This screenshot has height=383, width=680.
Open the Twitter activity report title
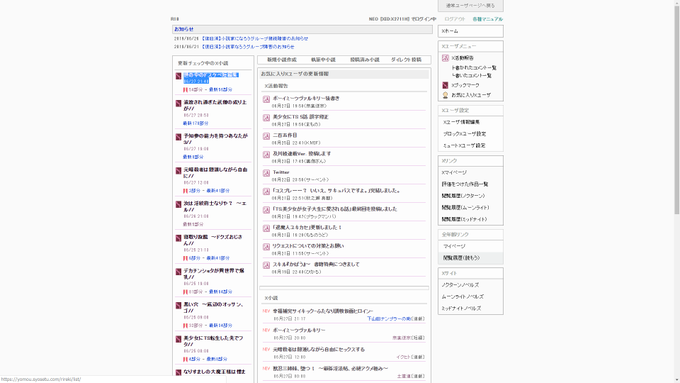tap(281, 172)
